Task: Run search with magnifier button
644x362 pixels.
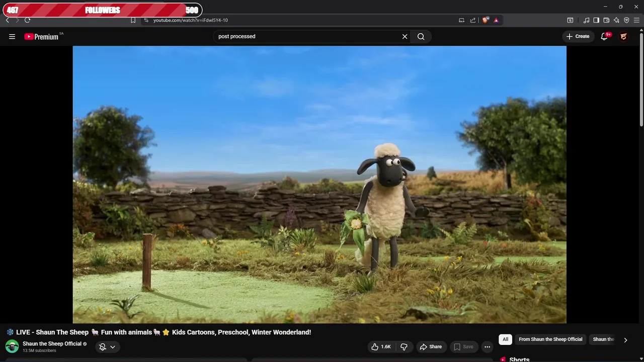Action: 421,36
